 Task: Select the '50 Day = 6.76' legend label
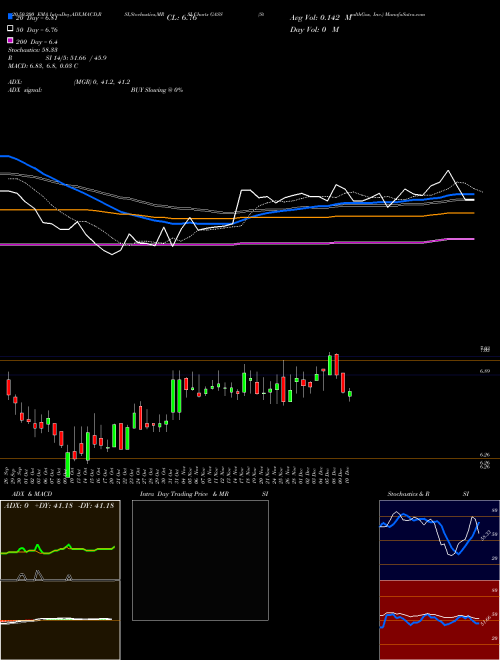click(x=37, y=30)
